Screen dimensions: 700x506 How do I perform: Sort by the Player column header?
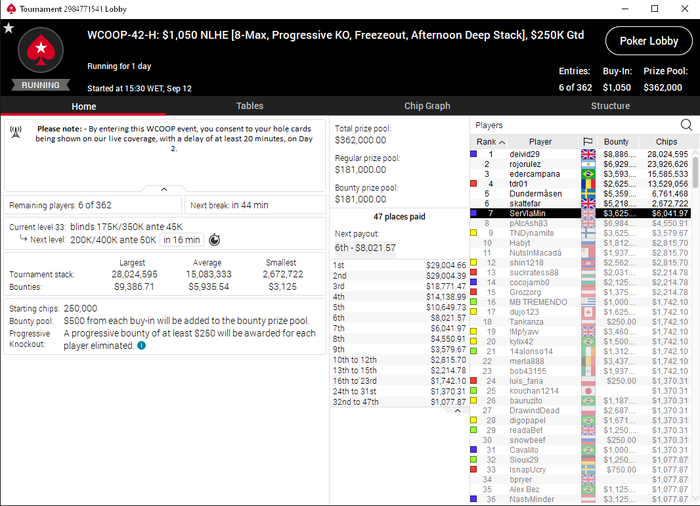tap(540, 142)
